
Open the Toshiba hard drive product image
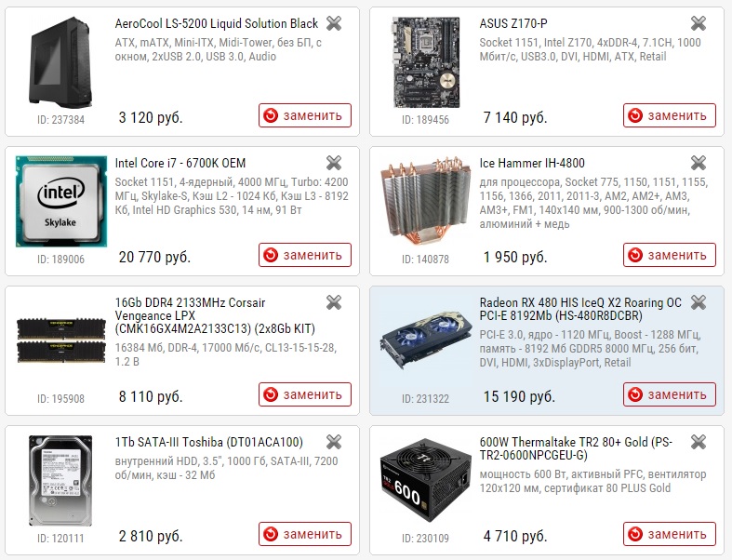pos(60,481)
